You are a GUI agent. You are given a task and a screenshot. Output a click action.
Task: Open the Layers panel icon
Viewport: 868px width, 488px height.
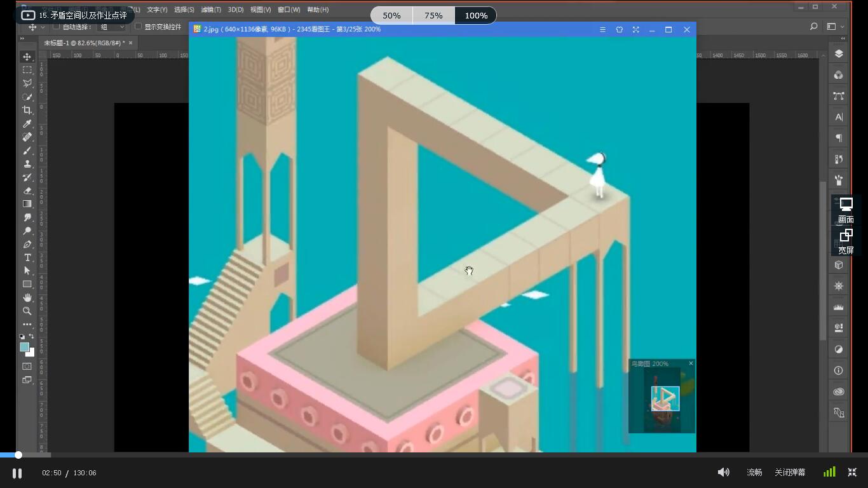[x=839, y=54]
